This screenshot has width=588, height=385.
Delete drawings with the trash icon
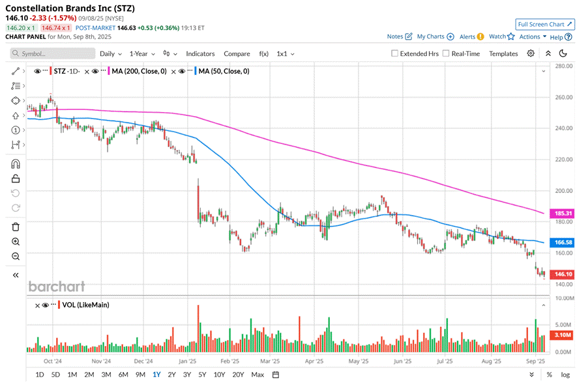(x=16, y=227)
